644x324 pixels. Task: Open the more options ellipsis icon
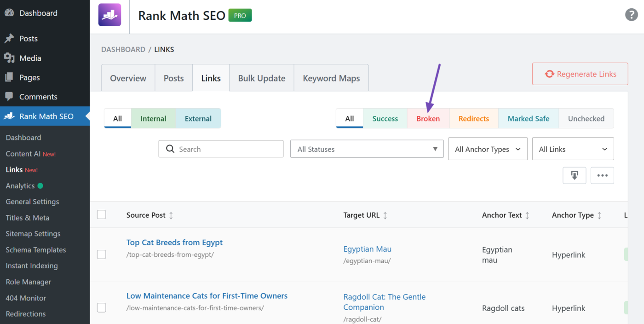point(602,175)
